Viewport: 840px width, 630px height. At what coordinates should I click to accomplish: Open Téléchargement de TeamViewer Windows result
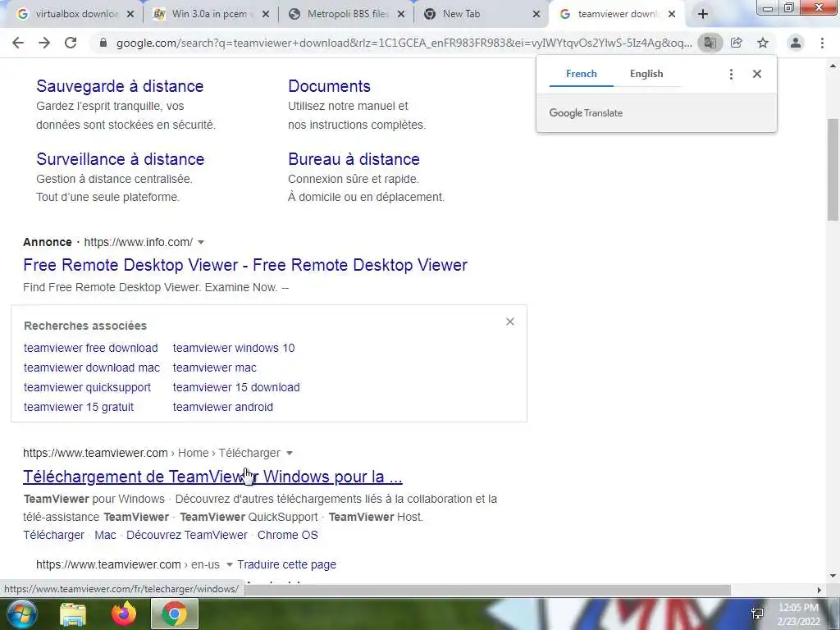click(x=212, y=477)
